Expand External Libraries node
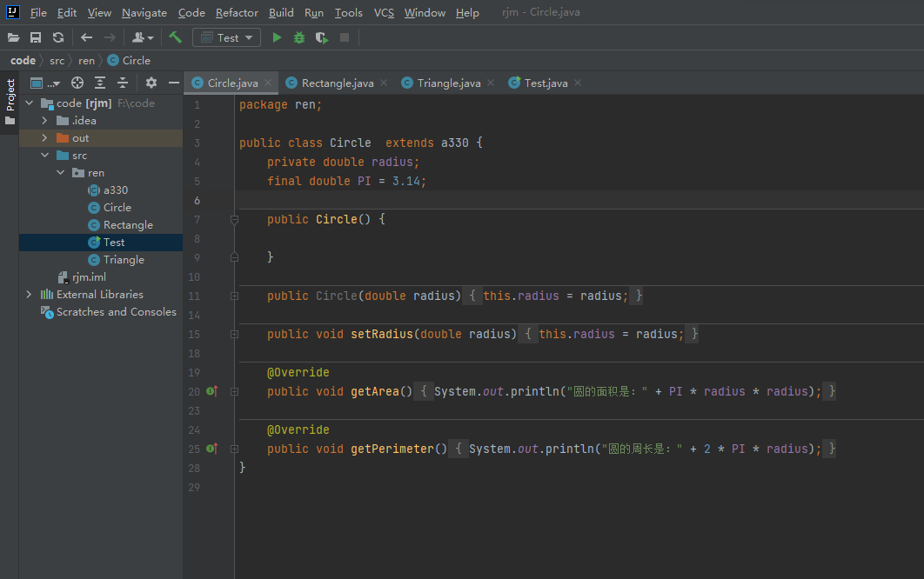The width and height of the screenshot is (924, 579). [x=29, y=295]
